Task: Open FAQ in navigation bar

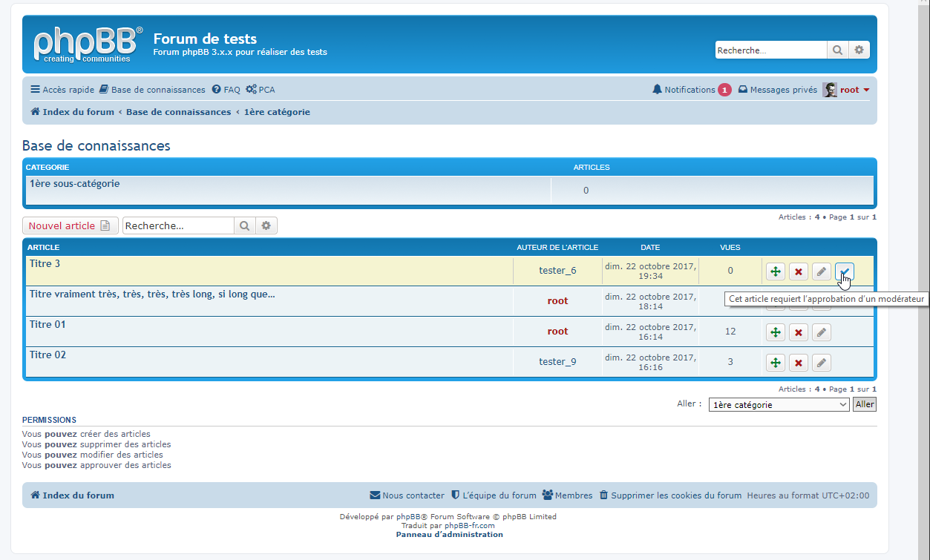Action: 226,90
